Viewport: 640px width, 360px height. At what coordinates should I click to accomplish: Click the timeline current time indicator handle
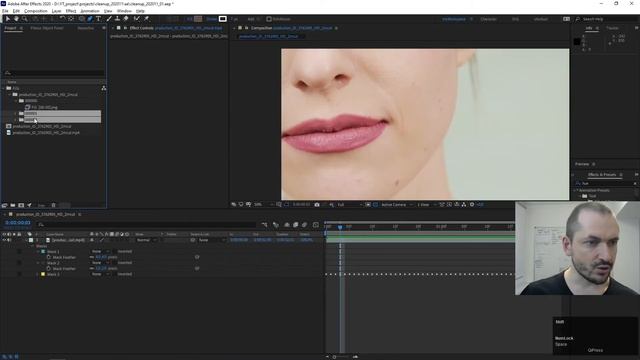click(x=340, y=227)
